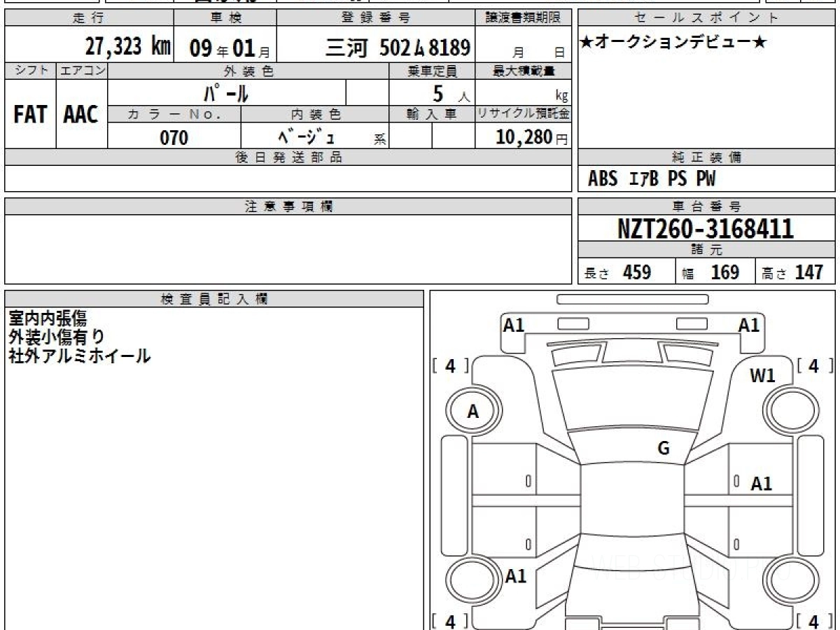840x630 pixels.
Task: Click inspector note 室内内張傷
Action: tap(48, 318)
